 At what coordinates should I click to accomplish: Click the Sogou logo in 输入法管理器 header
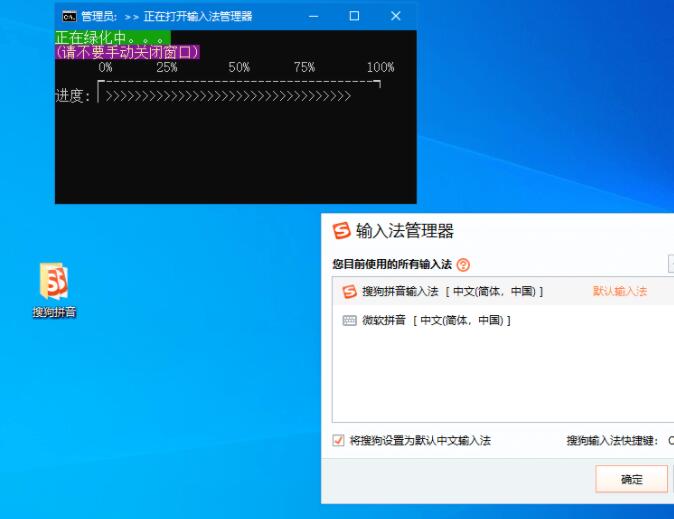342,230
